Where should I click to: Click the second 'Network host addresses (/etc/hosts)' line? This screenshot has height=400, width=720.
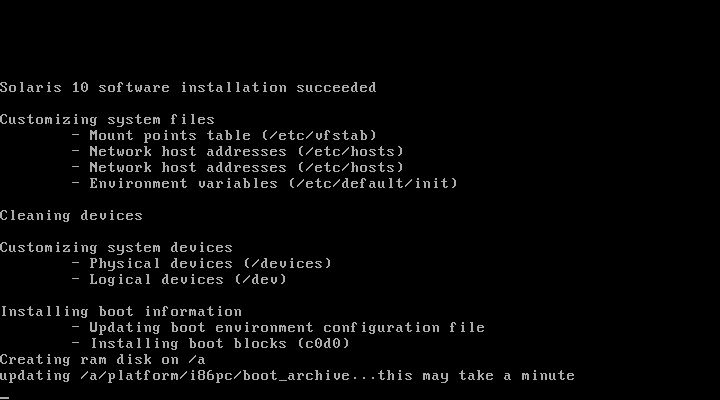(246, 168)
